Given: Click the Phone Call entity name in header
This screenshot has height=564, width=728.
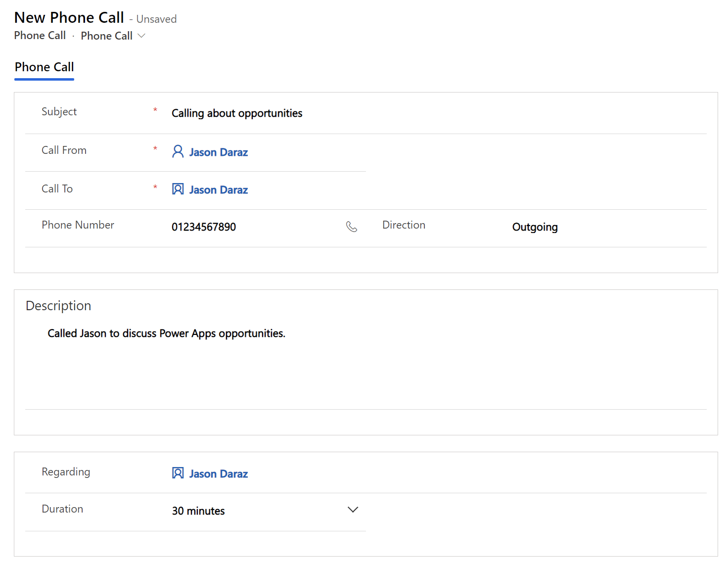Looking at the screenshot, I should click(40, 36).
